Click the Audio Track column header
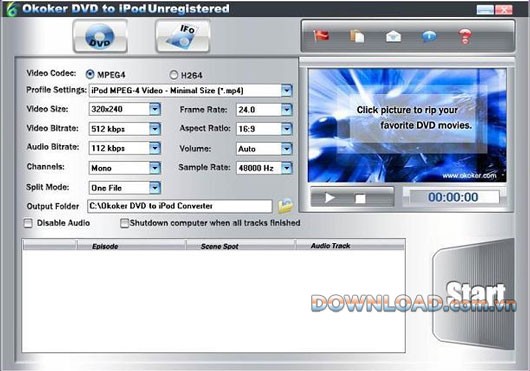 point(350,246)
